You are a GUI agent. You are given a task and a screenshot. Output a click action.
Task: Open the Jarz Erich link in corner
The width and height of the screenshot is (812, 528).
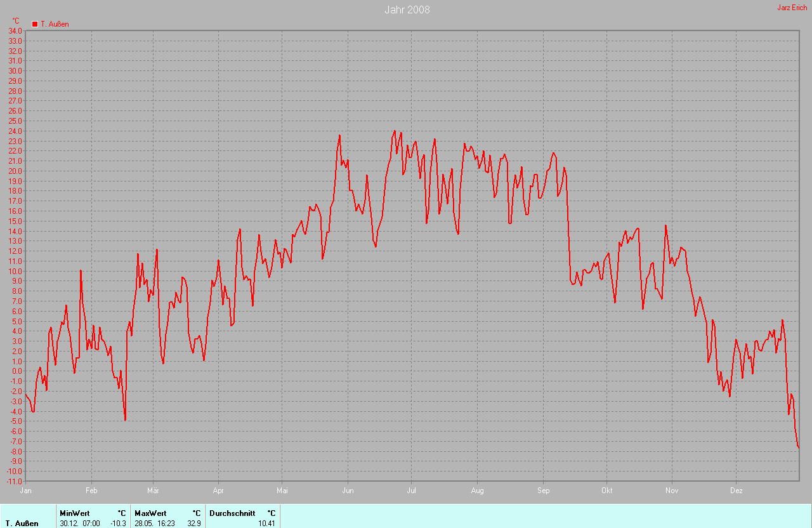792,8
